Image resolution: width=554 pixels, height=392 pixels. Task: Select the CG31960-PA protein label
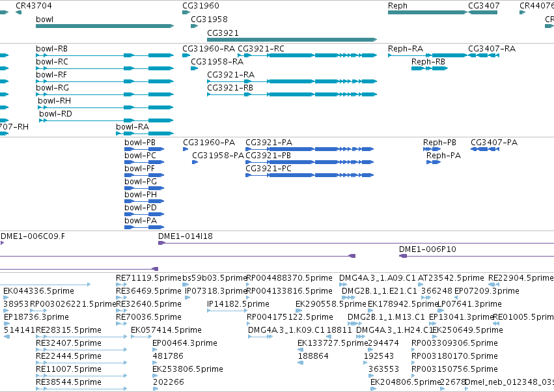point(209,143)
